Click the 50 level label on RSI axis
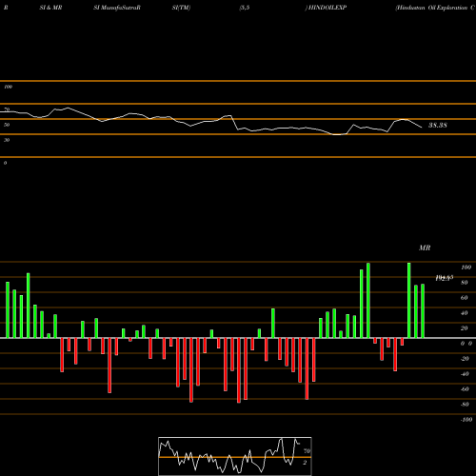This screenshot has width=476, height=476. (7, 125)
